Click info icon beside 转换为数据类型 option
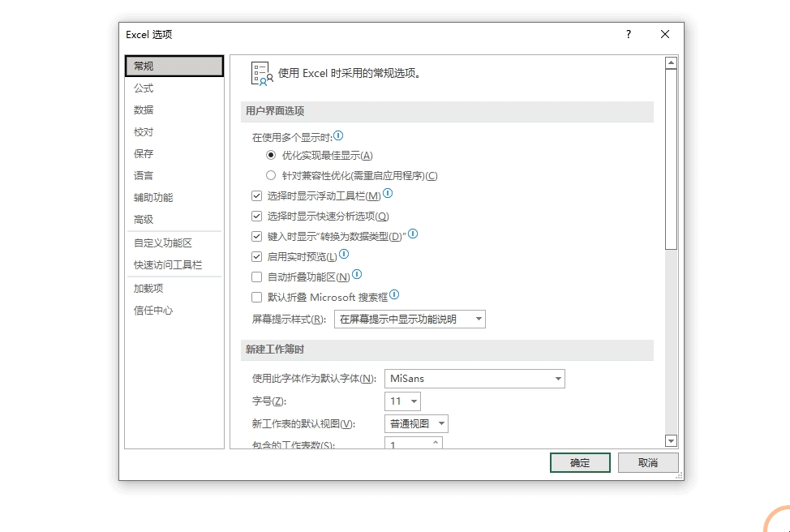Screen dimensions: 790x532 (x=413, y=234)
